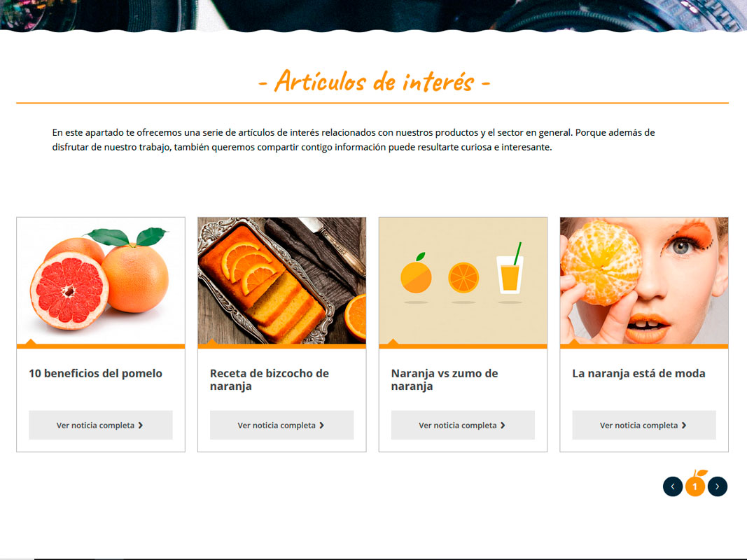Viewport: 747px width, 560px height.
Task: Go to next page with right arrow
Action: pyautogui.click(x=717, y=486)
